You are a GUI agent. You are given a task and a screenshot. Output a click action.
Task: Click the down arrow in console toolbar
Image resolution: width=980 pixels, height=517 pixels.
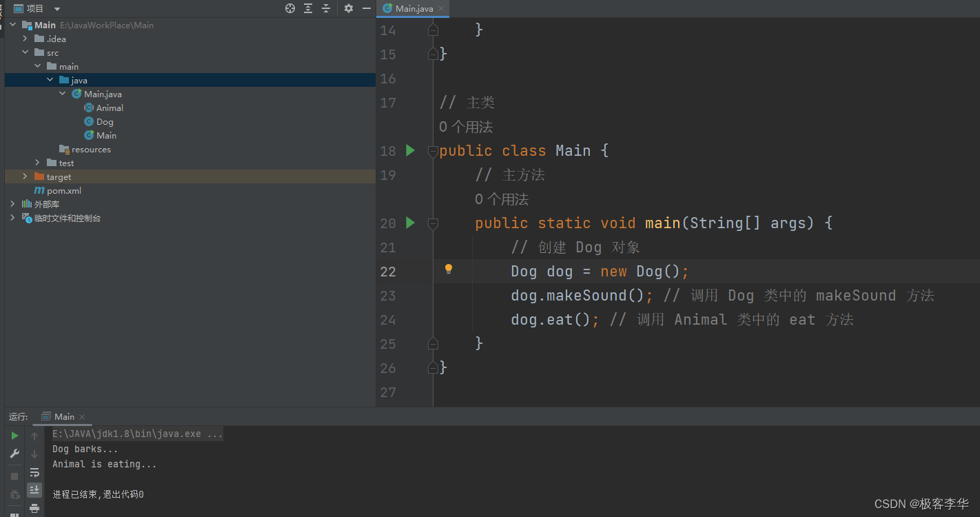tap(34, 454)
